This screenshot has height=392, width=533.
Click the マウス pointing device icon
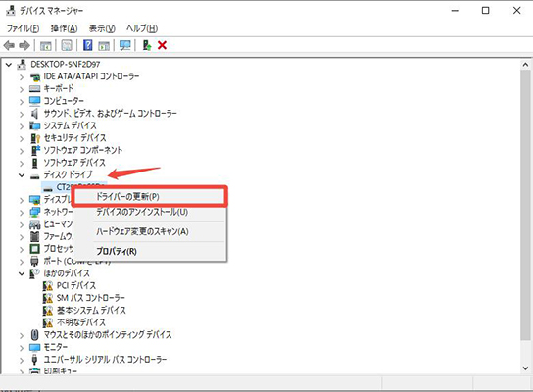[34, 334]
